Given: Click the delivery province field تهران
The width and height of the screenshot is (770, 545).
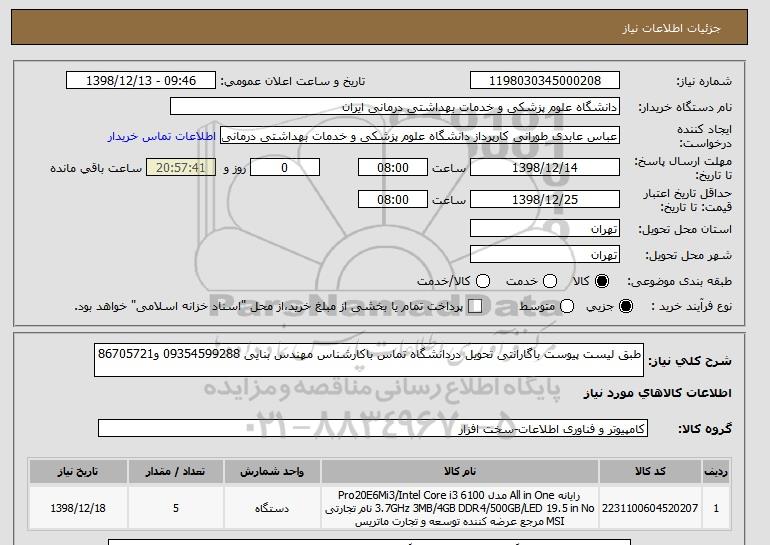Looking at the screenshot, I should tap(545, 229).
